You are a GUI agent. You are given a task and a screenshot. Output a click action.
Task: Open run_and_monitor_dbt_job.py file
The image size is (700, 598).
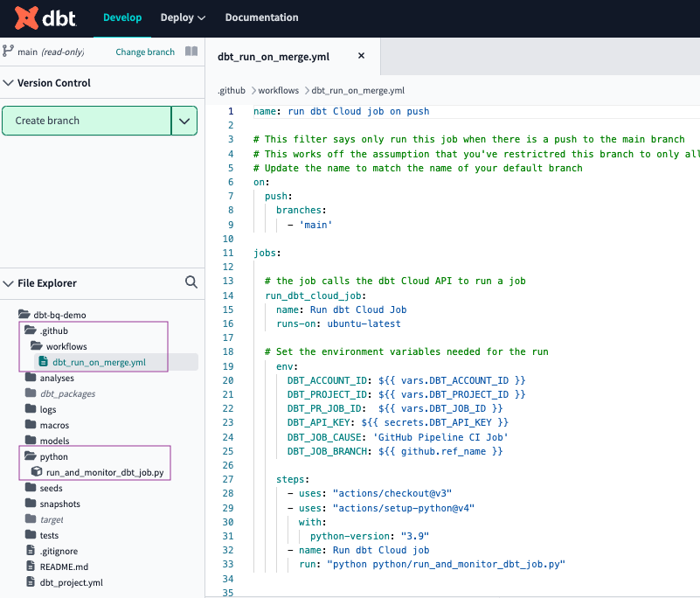[x=97, y=472]
